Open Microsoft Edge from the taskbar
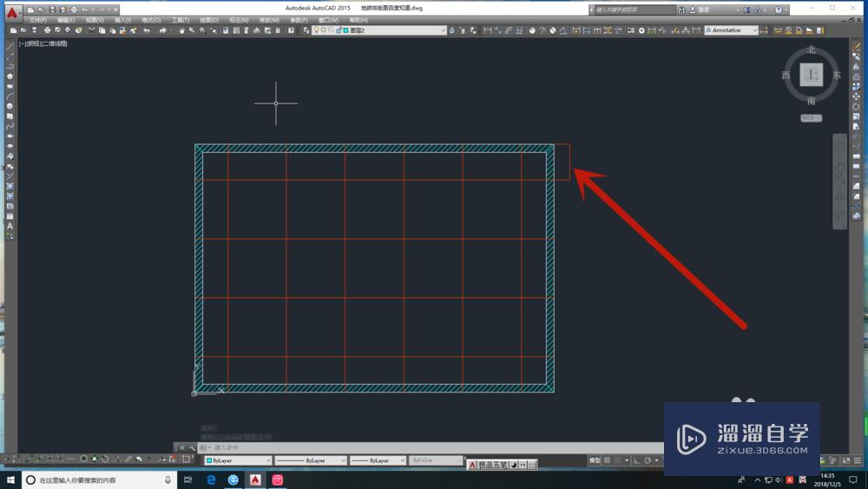 211,479
